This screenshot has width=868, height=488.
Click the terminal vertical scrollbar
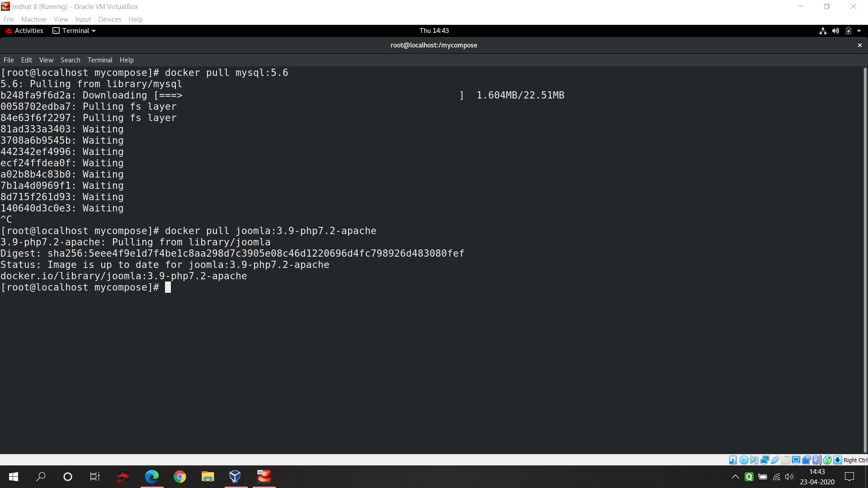coord(865,260)
